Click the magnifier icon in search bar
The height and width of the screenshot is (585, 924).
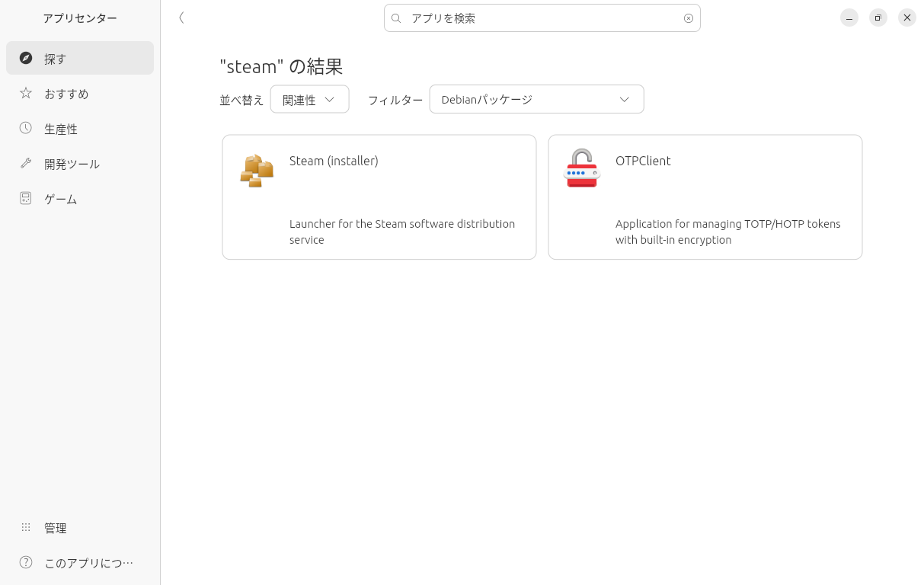click(x=396, y=18)
